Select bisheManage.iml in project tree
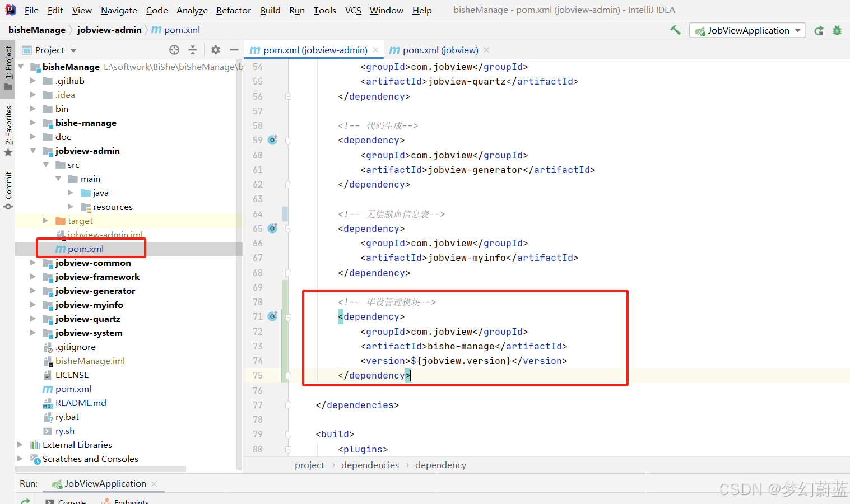This screenshot has height=504, width=850. pos(90,361)
